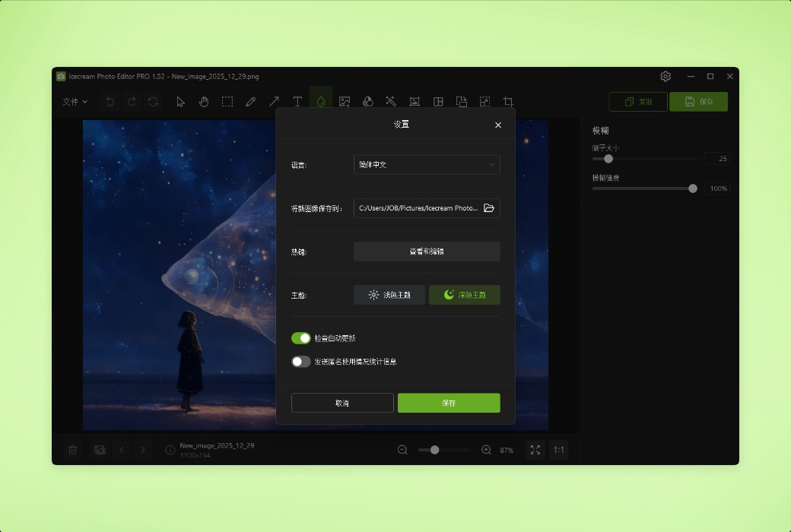Activate the Text tool
Image resolution: width=791 pixels, height=532 pixels.
[x=297, y=101]
